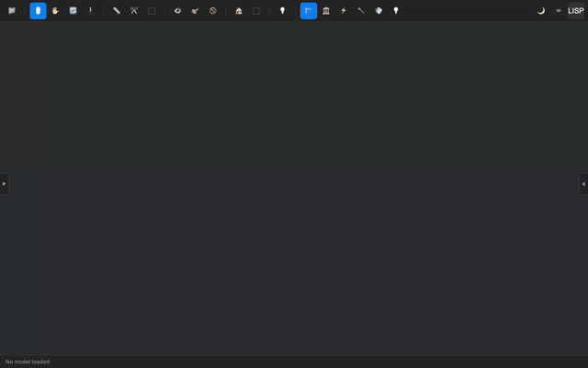588x368 pixels.
Task: Click the square icon beside the scissors
Action: (x=152, y=10)
